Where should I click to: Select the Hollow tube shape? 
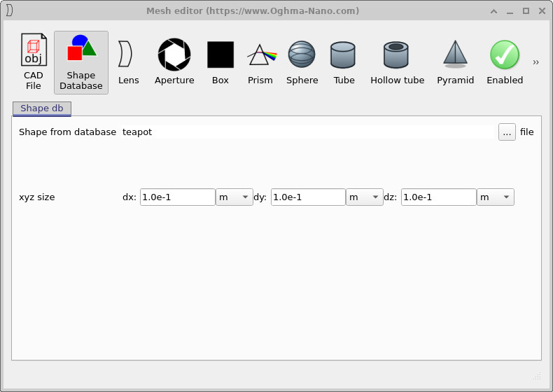(x=397, y=62)
